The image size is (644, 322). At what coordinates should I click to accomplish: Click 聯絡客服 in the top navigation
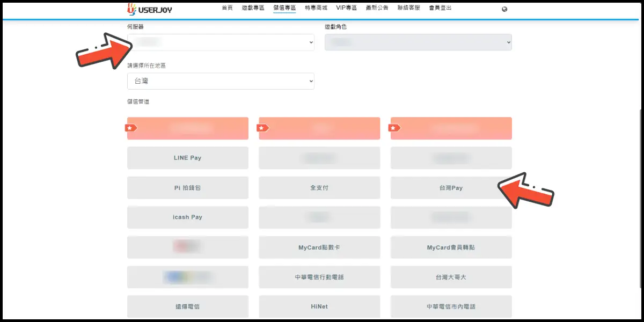(x=409, y=8)
